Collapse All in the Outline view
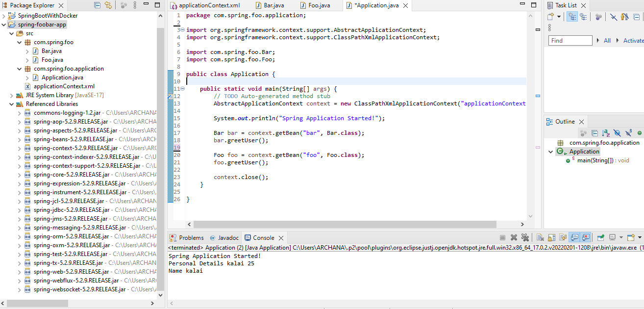The width and height of the screenshot is (644, 309). 594,133
